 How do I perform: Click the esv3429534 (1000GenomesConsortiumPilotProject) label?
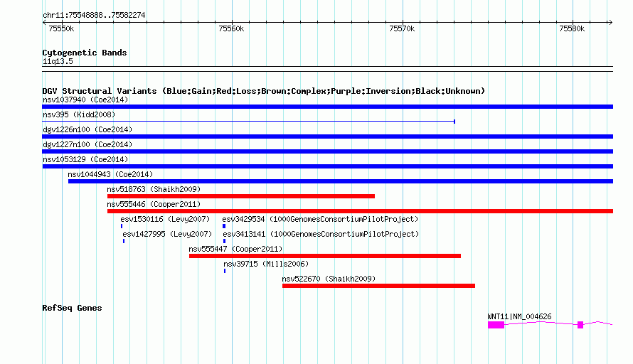click(320, 219)
